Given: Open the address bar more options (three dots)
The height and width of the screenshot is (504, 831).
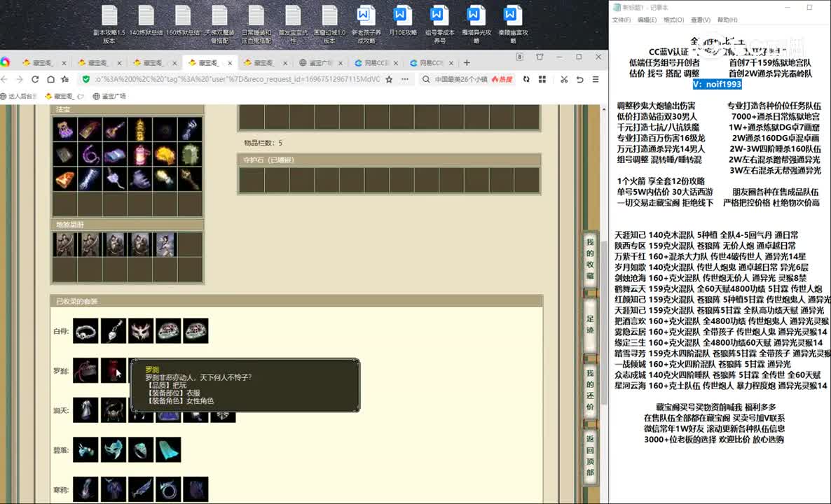Looking at the screenshot, I should click(405, 79).
